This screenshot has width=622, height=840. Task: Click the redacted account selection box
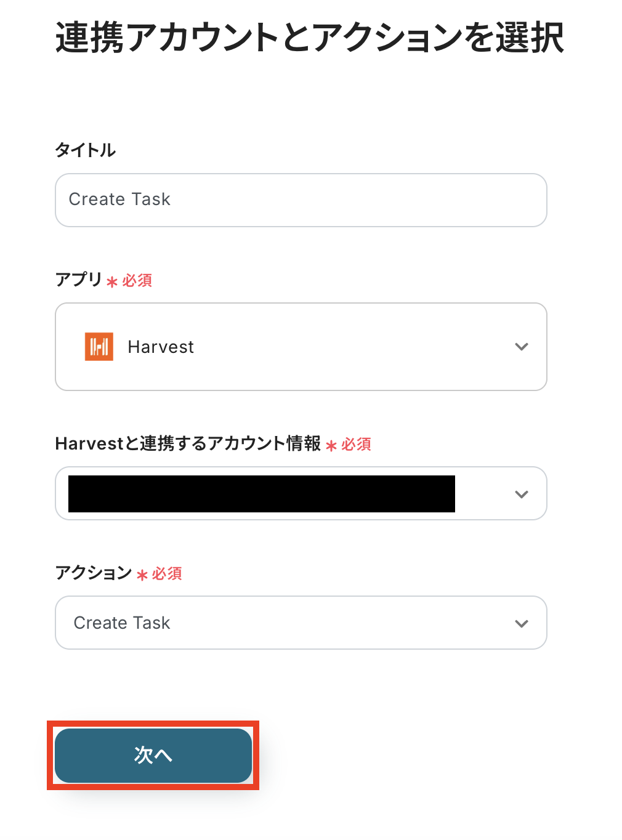click(261, 494)
